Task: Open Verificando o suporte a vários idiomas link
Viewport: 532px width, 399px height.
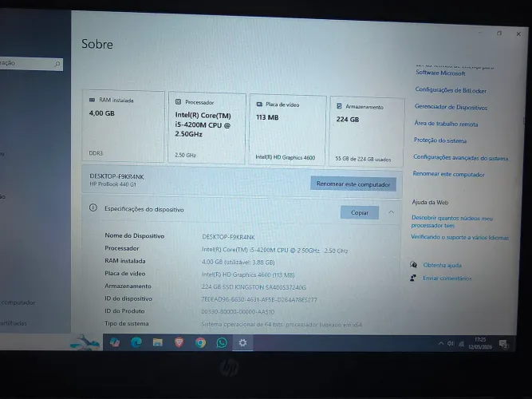Action: tap(459, 237)
